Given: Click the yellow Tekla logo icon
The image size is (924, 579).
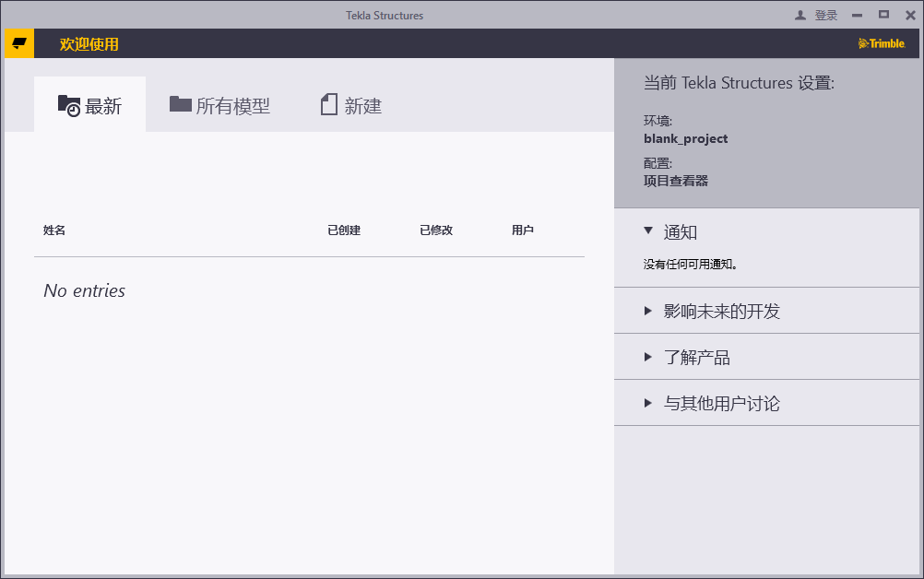Looking at the screenshot, I should tap(19, 43).
